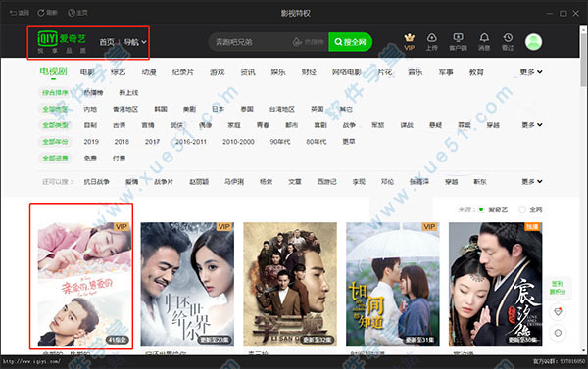Select the 全网 source radio button
This screenshot has height=369, width=588.
[x=521, y=209]
